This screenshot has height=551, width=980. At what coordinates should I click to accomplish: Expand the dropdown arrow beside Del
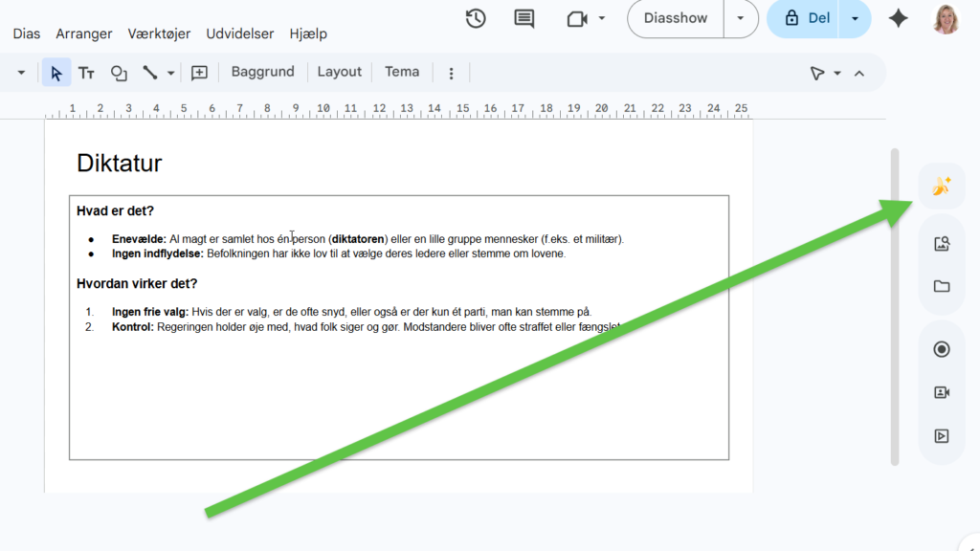[x=855, y=18]
